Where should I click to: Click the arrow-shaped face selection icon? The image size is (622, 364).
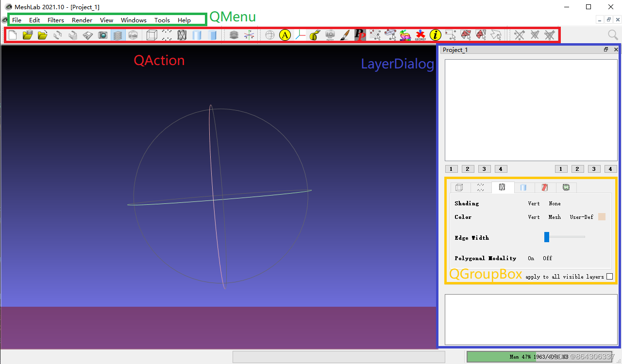click(x=496, y=35)
